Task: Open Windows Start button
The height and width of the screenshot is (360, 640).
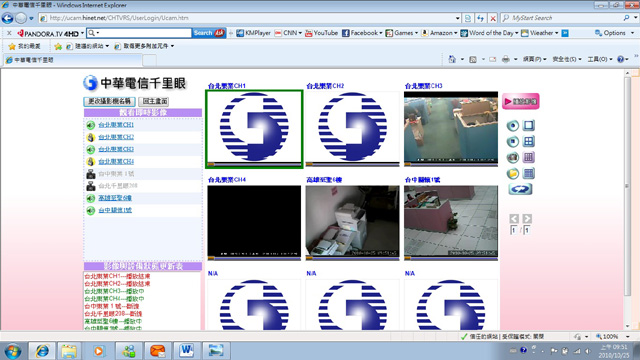Action: coord(13,351)
